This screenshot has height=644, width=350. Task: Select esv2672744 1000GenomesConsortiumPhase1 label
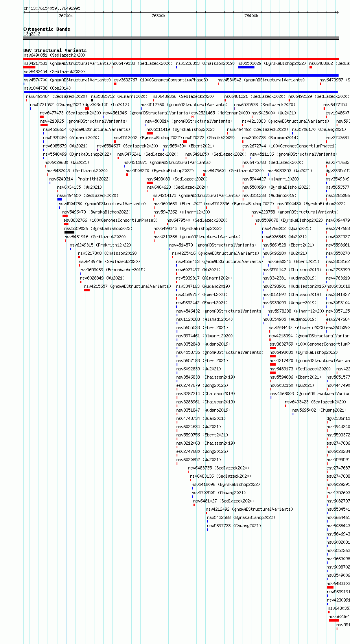[290, 146]
